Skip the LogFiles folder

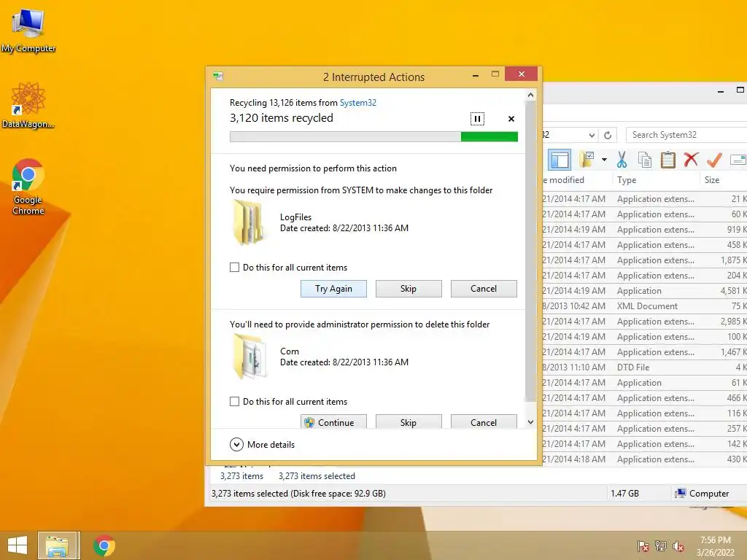click(x=409, y=289)
